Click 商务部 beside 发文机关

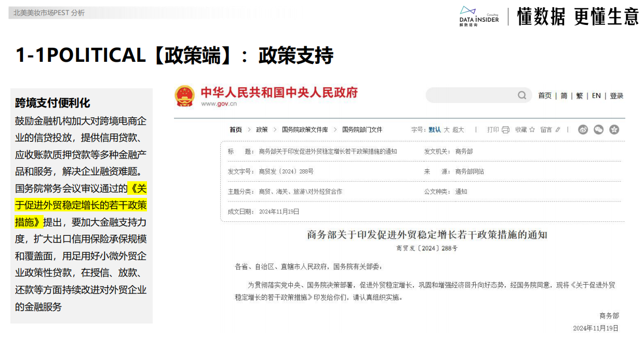pyautogui.click(x=464, y=152)
